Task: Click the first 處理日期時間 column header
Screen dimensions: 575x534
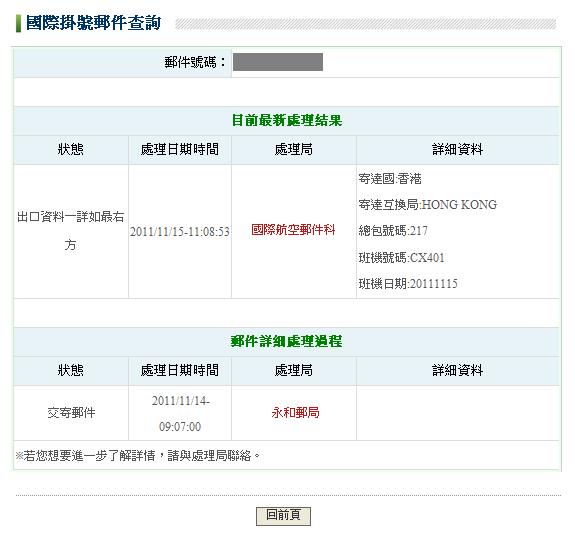Action: pyautogui.click(x=180, y=149)
